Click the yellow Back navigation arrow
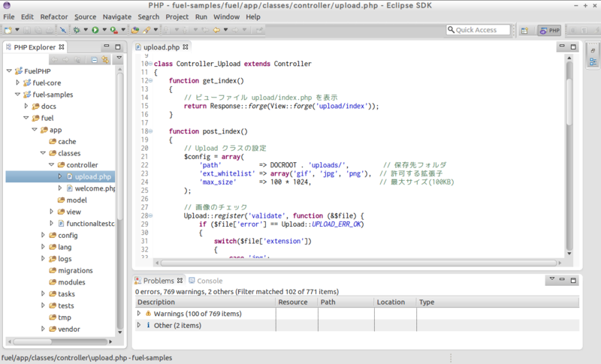Image resolution: width=601 pixels, height=364 pixels. pos(216,30)
